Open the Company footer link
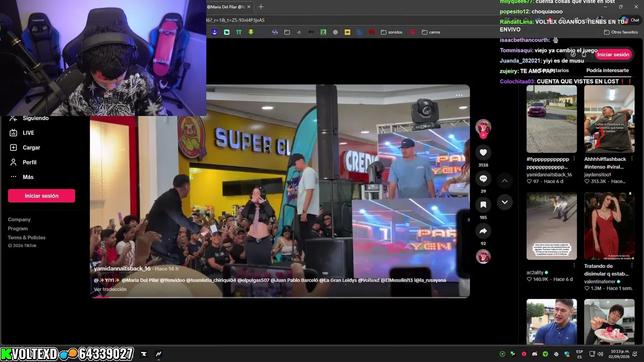Screen dimensions: 644x362 coord(19,220)
